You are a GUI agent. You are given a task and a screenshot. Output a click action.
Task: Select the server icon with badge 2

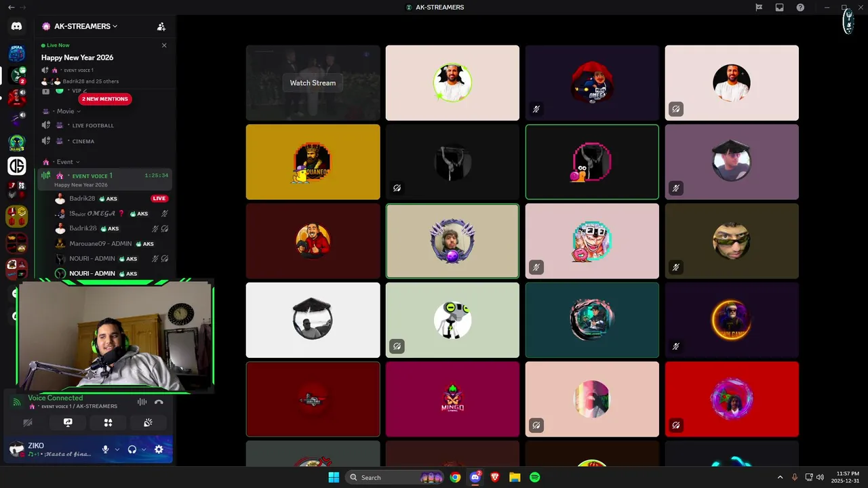point(17,75)
